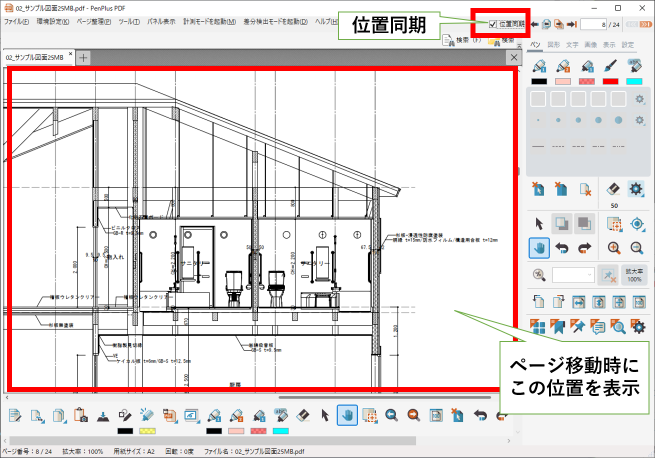
Task: Select the eraser tool in right panel
Action: click(612, 187)
